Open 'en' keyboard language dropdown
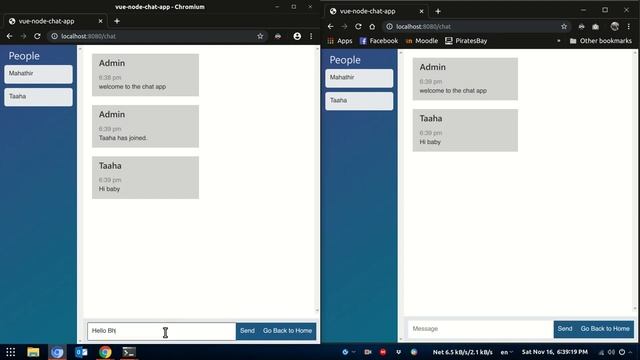The image size is (640, 360). click(x=507, y=352)
